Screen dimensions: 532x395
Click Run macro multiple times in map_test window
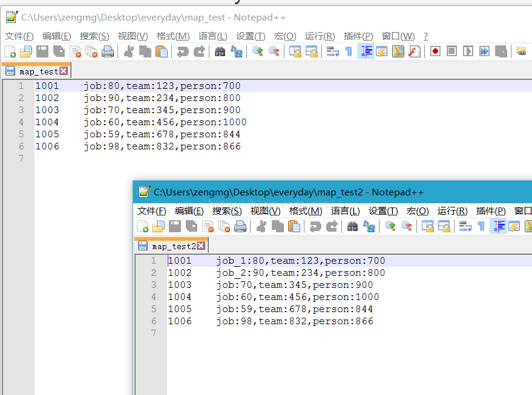pyautogui.click(x=485, y=51)
